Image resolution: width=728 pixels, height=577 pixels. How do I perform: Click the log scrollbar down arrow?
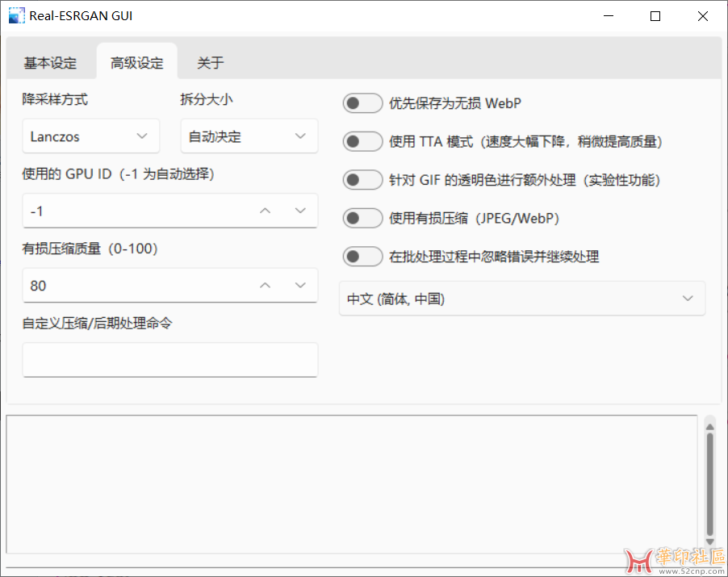(x=710, y=541)
